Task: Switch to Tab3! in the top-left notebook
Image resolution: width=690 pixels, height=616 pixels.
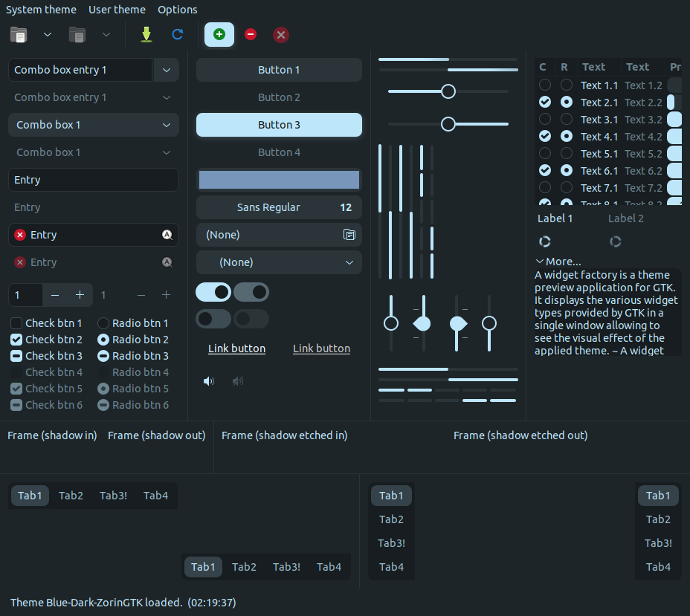Action: [113, 496]
